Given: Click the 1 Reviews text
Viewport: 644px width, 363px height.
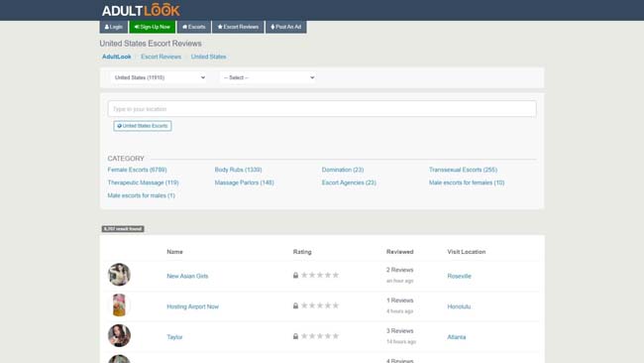Looking at the screenshot, I should (x=399, y=301).
